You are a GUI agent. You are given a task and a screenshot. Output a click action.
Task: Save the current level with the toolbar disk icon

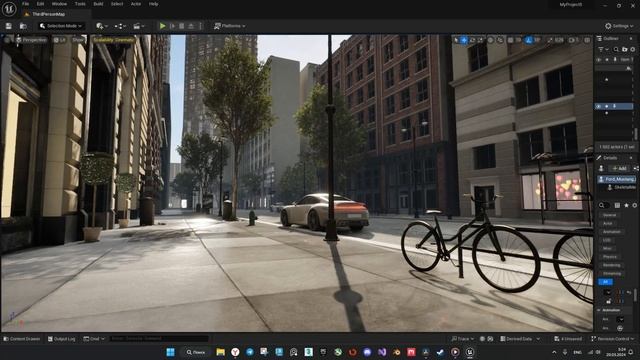pyautogui.click(x=9, y=26)
